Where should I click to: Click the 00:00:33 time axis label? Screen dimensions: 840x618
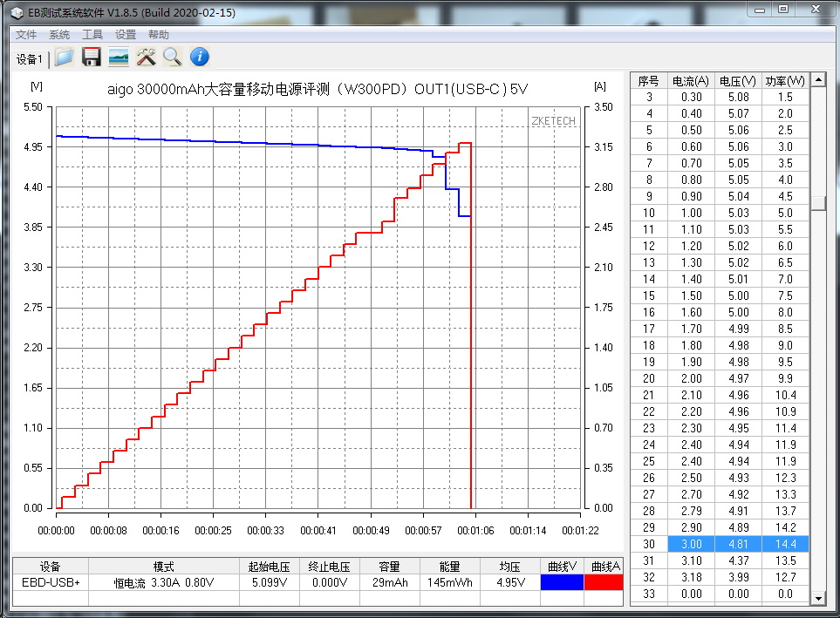[265, 531]
